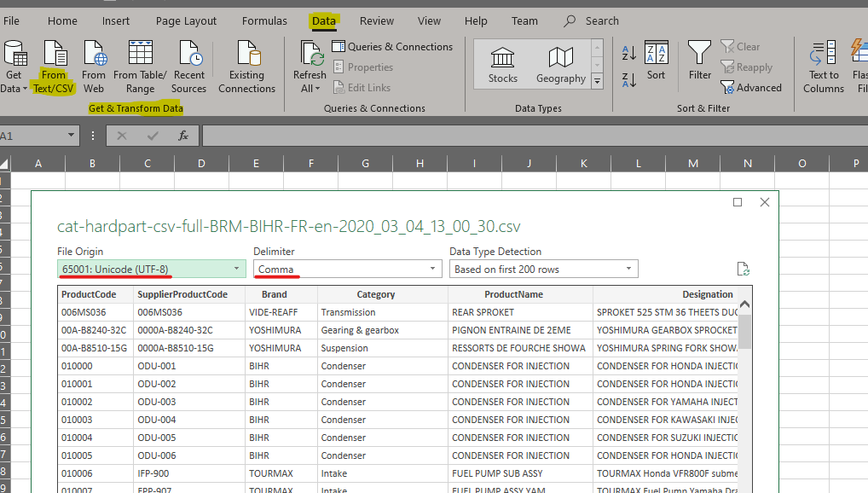Click Queries & Connections button
The height and width of the screenshot is (493, 868).
(392, 47)
